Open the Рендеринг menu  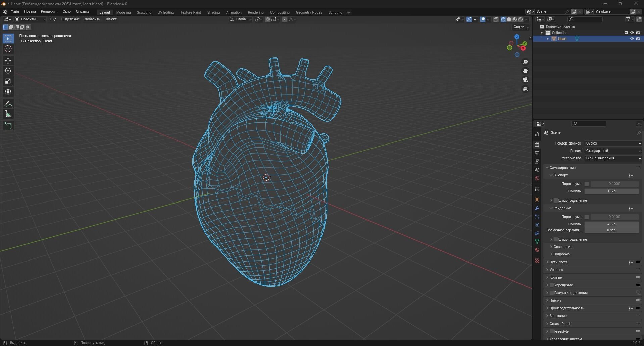pyautogui.click(x=49, y=11)
